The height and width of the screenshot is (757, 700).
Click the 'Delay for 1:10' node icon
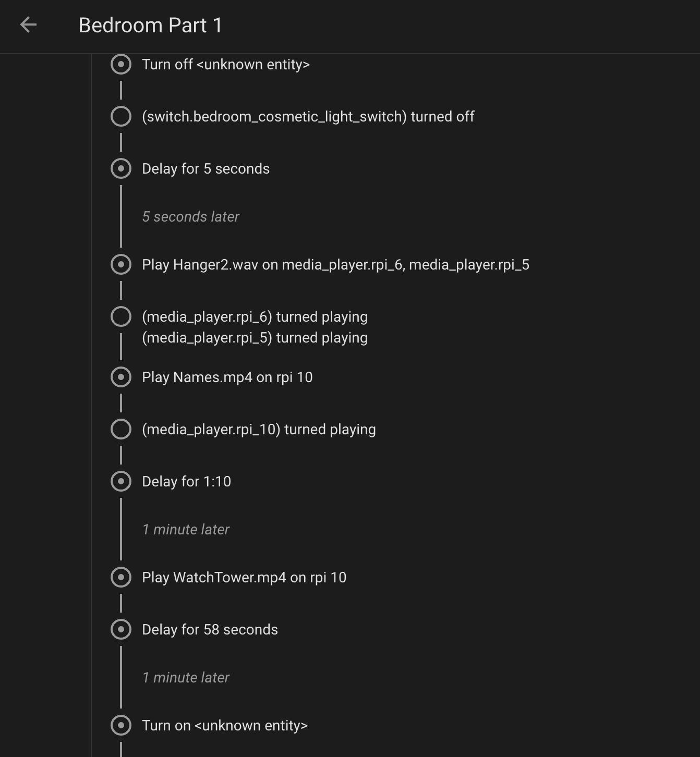[121, 481]
